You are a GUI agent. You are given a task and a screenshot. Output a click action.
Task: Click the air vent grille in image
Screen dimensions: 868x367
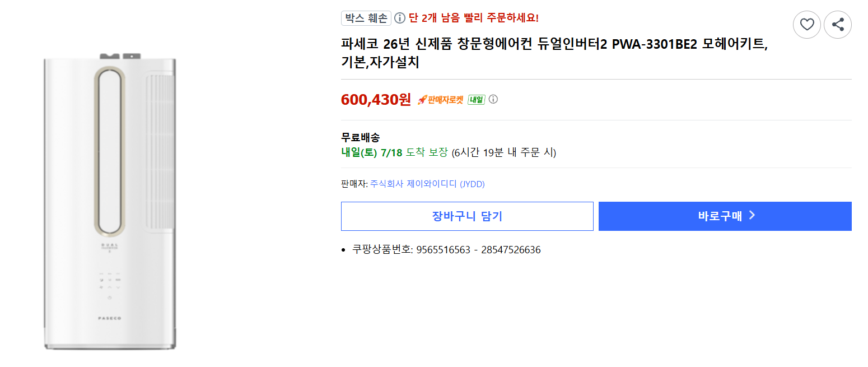(161, 151)
